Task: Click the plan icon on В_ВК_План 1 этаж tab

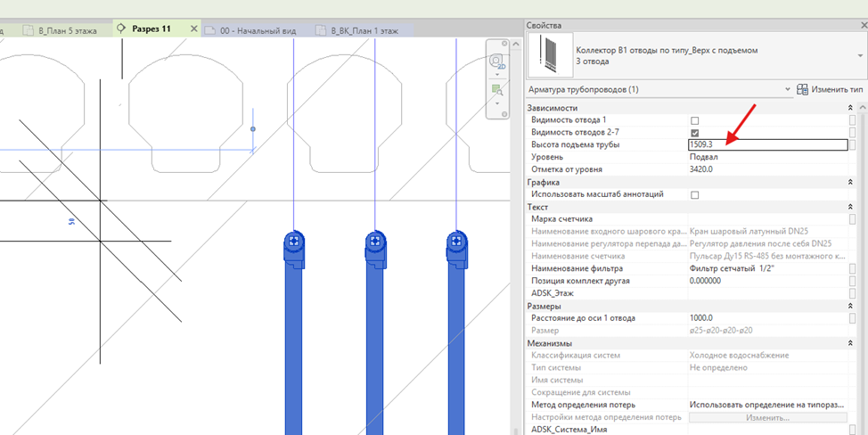Action: point(321,31)
